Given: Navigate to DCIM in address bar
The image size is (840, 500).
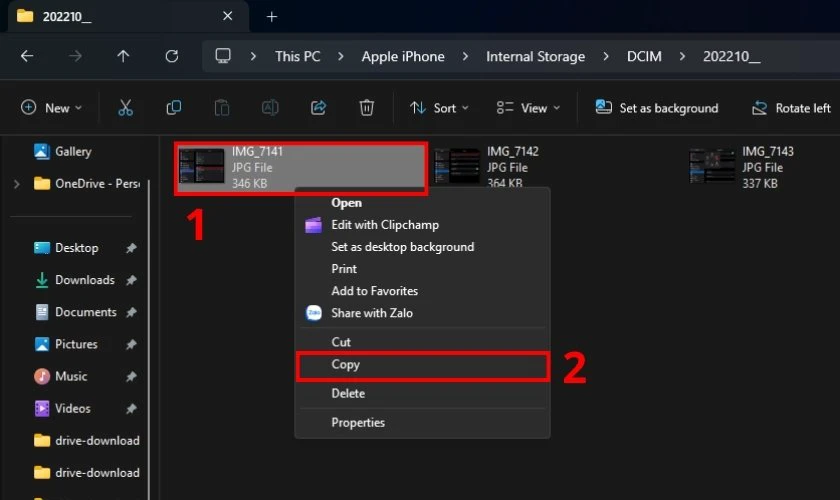Looking at the screenshot, I should coord(644,56).
